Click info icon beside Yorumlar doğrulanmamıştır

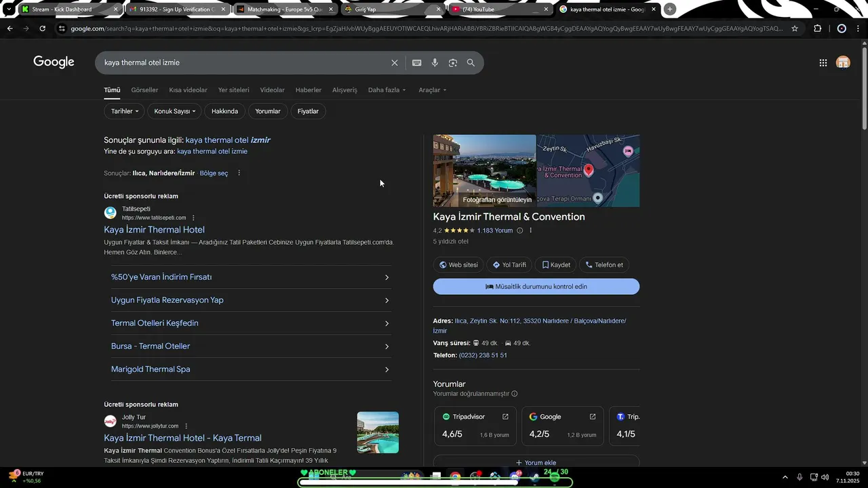coord(515,394)
